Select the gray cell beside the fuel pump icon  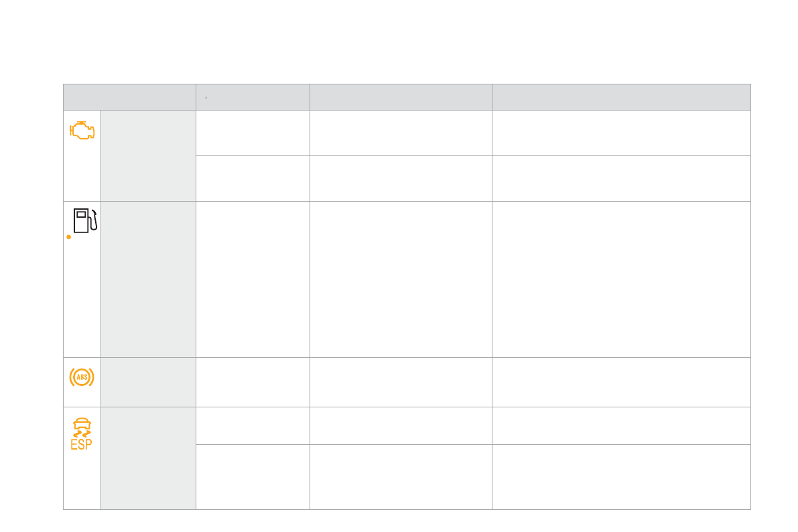click(x=148, y=279)
